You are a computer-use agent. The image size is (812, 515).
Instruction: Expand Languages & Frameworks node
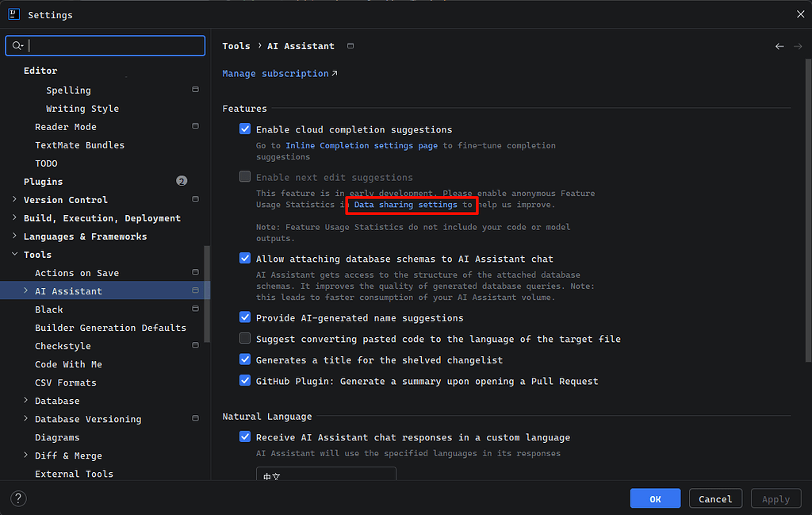click(x=14, y=236)
